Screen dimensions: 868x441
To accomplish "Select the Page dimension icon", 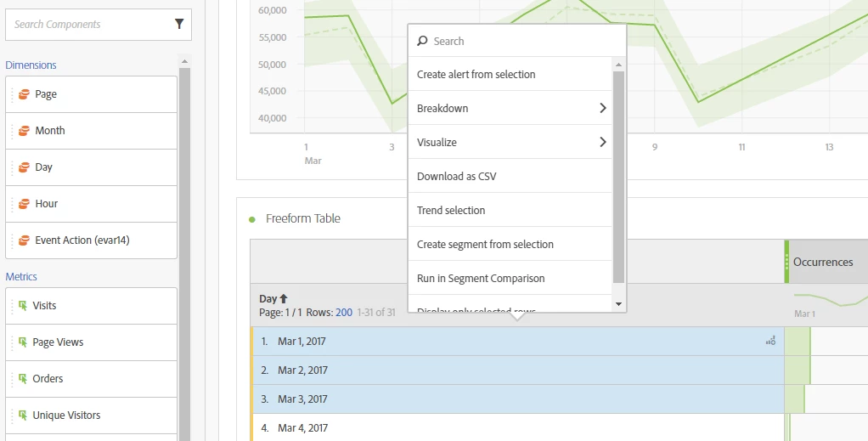I will (x=24, y=94).
